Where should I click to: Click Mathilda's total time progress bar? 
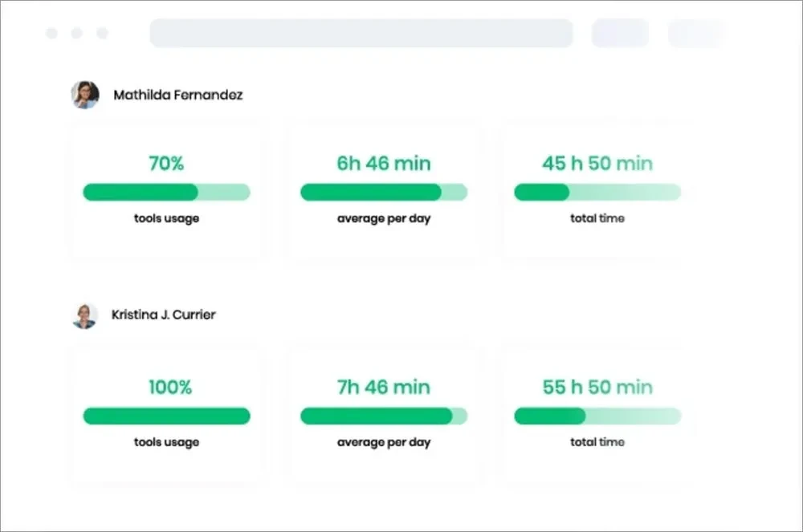[x=597, y=193]
